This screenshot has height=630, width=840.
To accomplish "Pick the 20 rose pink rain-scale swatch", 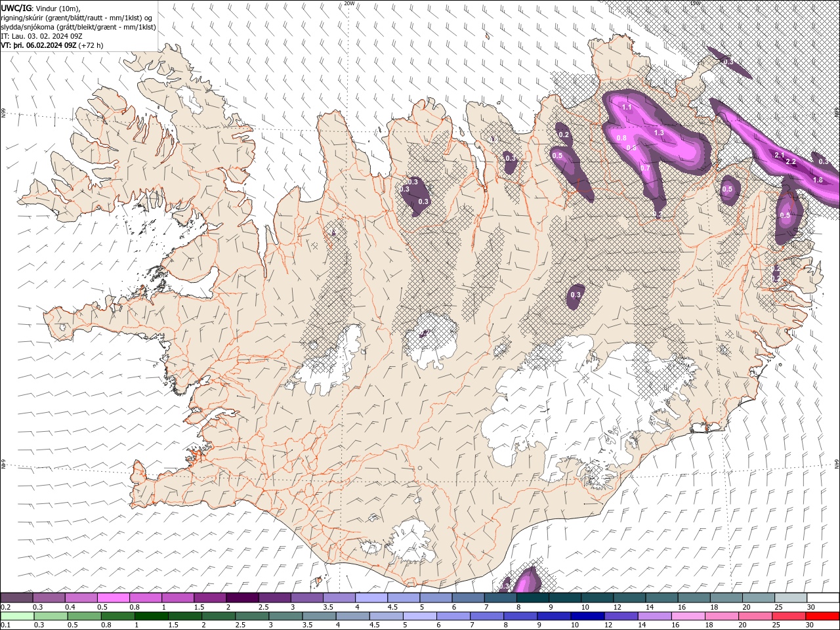I will tap(755, 616).
